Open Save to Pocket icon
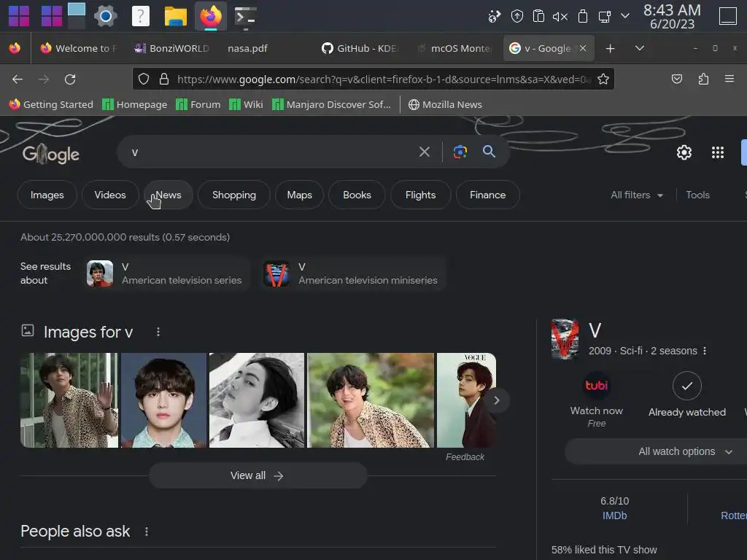Image resolution: width=747 pixels, height=560 pixels. pyautogui.click(x=676, y=79)
